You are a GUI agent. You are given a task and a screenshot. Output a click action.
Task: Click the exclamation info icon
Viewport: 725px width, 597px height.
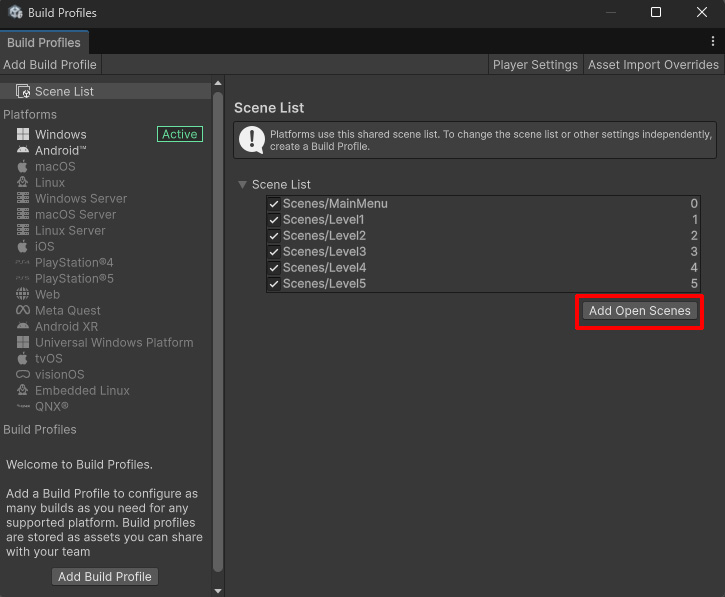pos(252,140)
